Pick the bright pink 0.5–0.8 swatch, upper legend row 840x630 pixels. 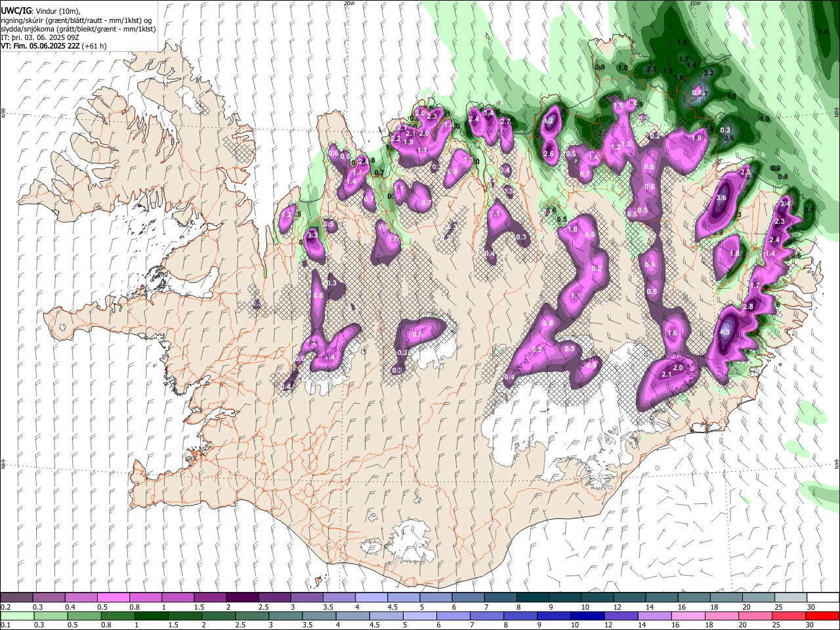pyautogui.click(x=113, y=598)
